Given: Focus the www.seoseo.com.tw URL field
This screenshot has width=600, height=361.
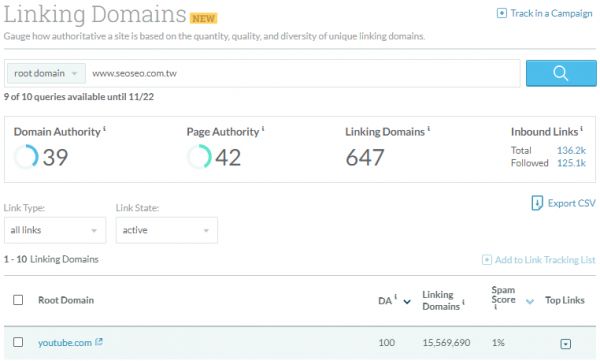Looking at the screenshot, I should pyautogui.click(x=302, y=73).
